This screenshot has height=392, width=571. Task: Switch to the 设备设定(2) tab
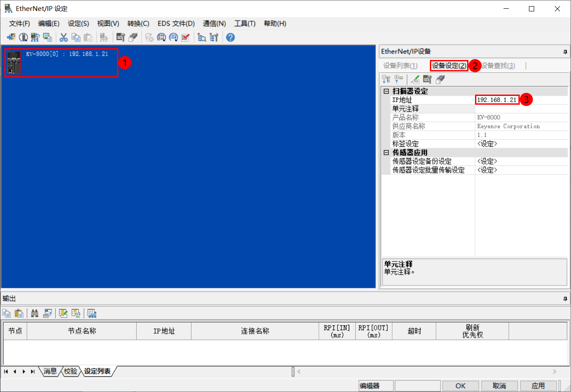(449, 66)
